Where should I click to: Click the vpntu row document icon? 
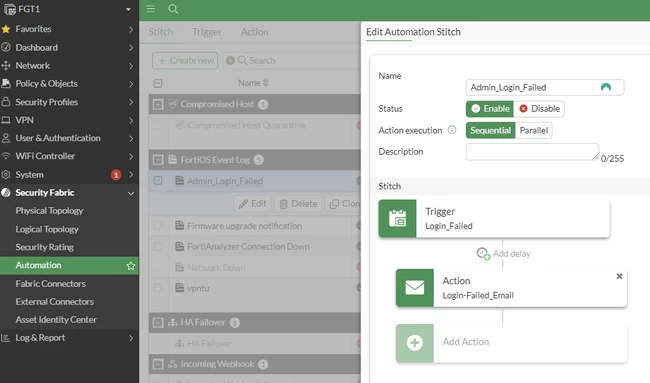pos(179,287)
